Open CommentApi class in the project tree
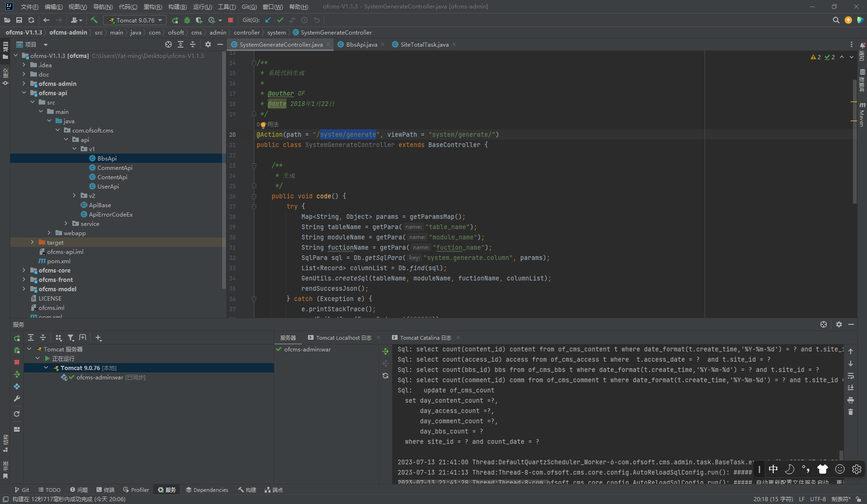 (115, 168)
